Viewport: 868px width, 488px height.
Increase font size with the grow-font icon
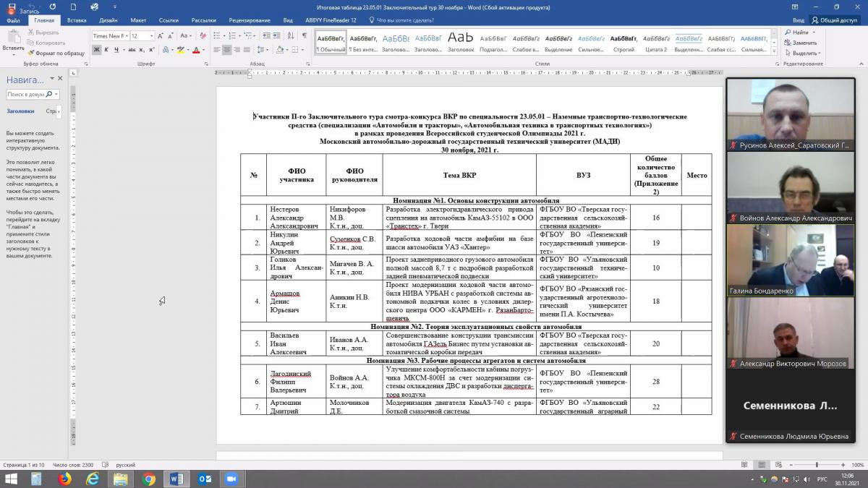click(x=161, y=35)
